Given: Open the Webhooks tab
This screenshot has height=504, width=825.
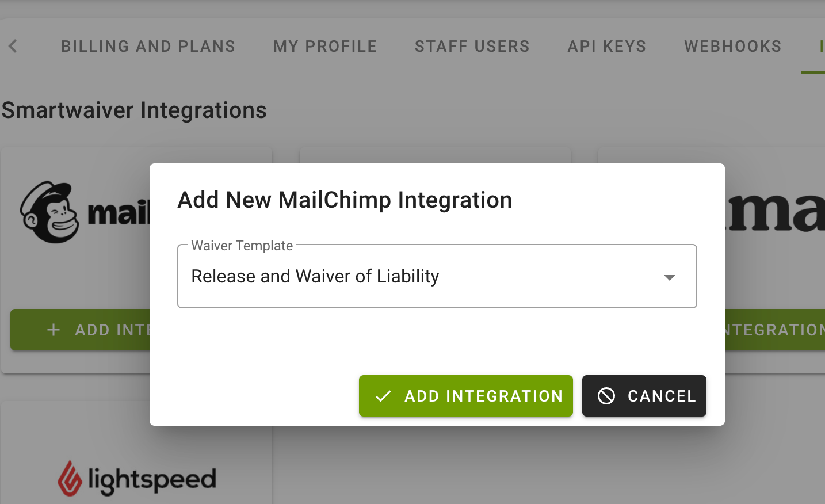Looking at the screenshot, I should (733, 46).
